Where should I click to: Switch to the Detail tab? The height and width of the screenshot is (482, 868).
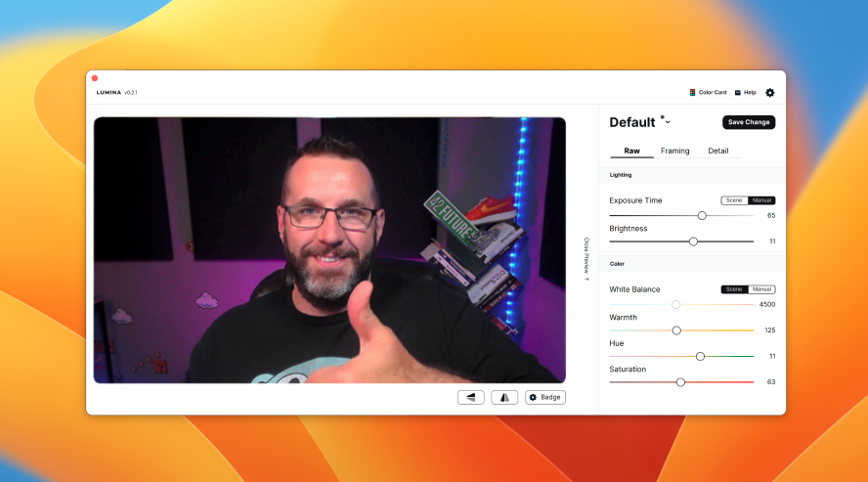(x=718, y=152)
